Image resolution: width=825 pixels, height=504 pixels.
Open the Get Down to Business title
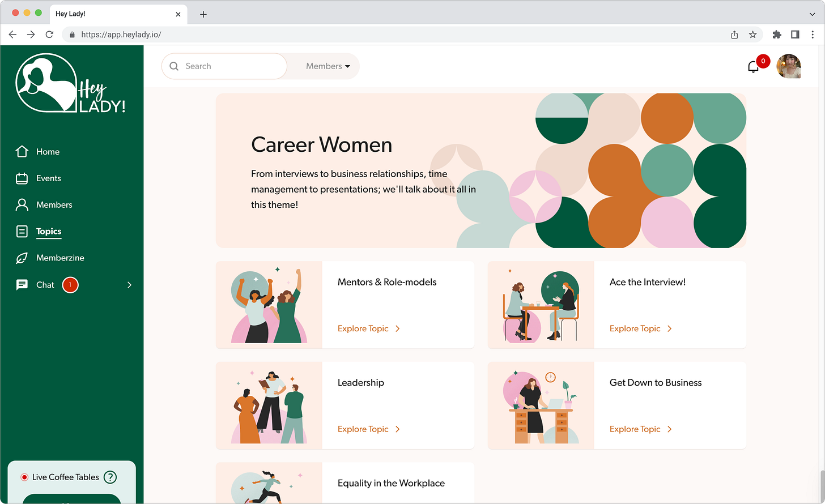point(656,383)
